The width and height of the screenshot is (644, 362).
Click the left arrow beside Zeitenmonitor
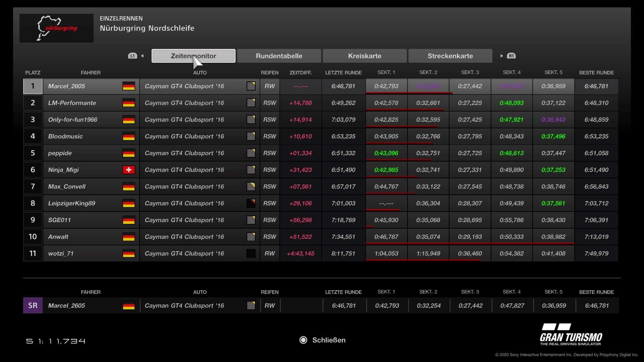[x=142, y=56]
